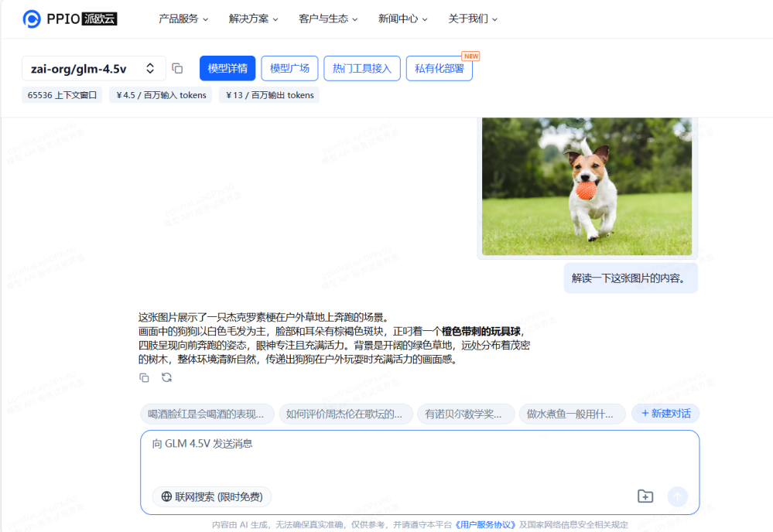Open the zai-org/glm-4.5v model selector
This screenshot has width=773, height=532.
point(94,68)
